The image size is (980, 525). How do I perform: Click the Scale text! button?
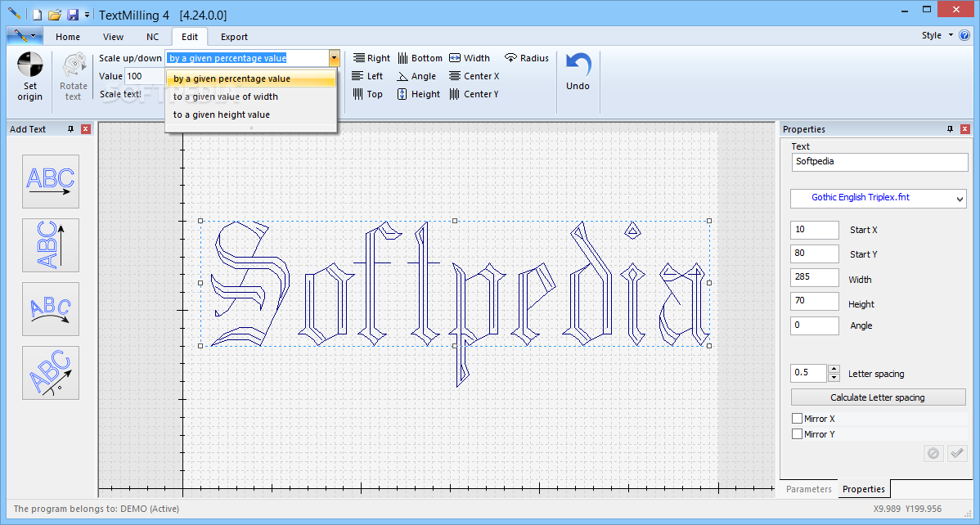(x=120, y=94)
